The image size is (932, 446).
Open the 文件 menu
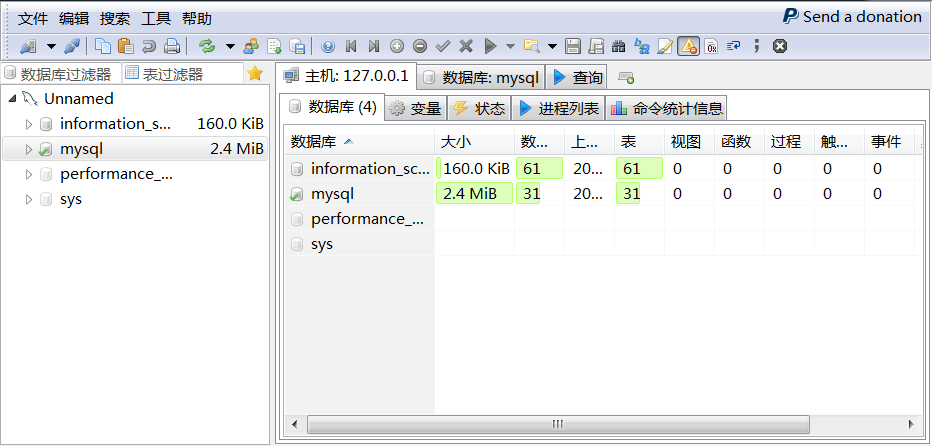[x=33, y=18]
